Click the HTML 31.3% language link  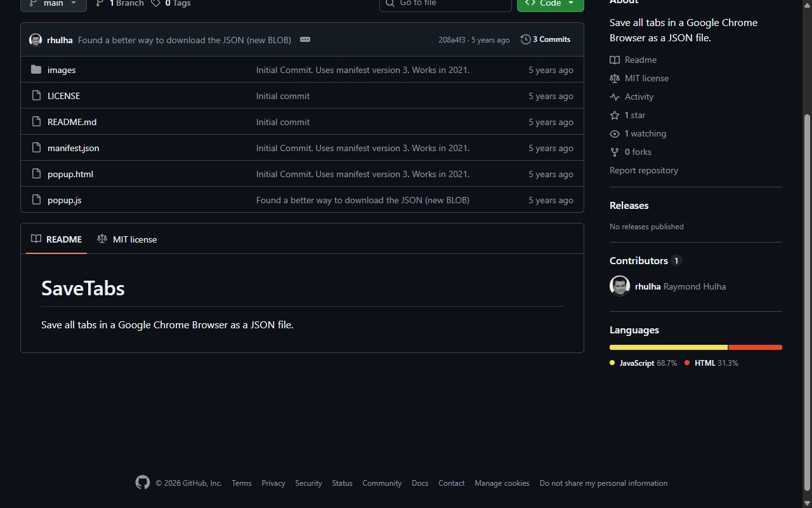click(x=711, y=363)
